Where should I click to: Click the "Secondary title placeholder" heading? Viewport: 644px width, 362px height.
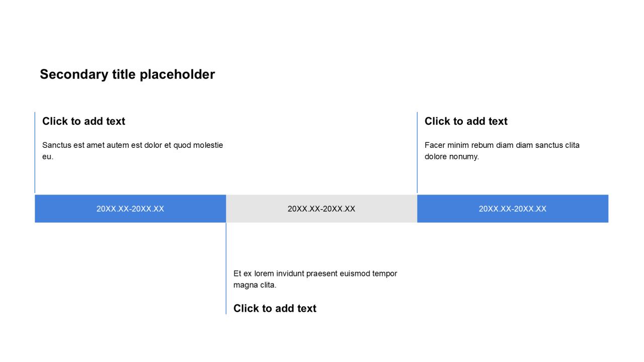click(127, 74)
